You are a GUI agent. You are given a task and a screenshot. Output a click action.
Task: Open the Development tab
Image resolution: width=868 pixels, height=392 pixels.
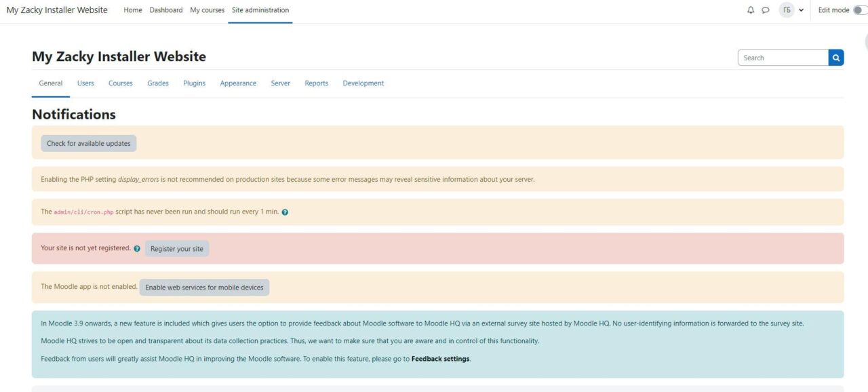pos(363,83)
